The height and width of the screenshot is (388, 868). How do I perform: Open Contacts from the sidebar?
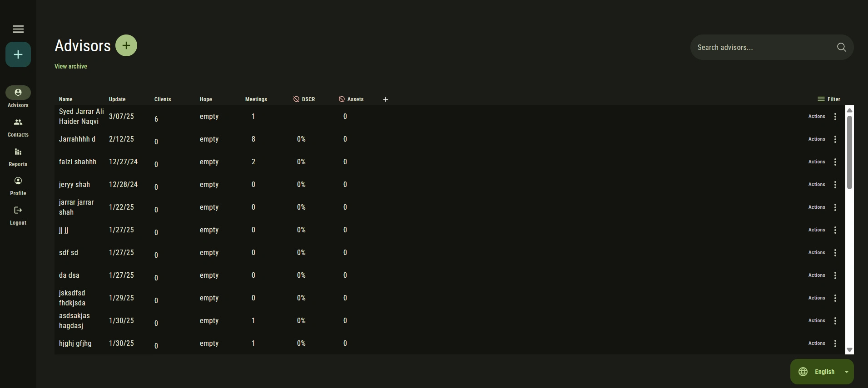click(18, 127)
